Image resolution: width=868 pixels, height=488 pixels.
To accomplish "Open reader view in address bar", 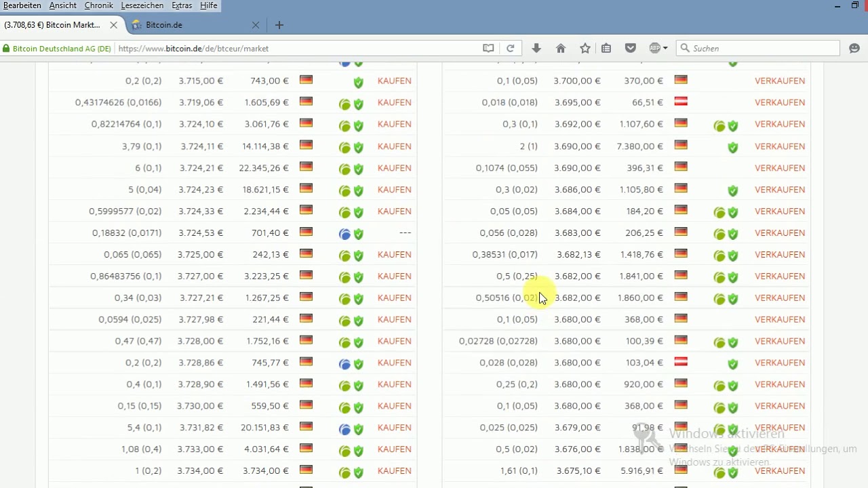I will 488,48.
